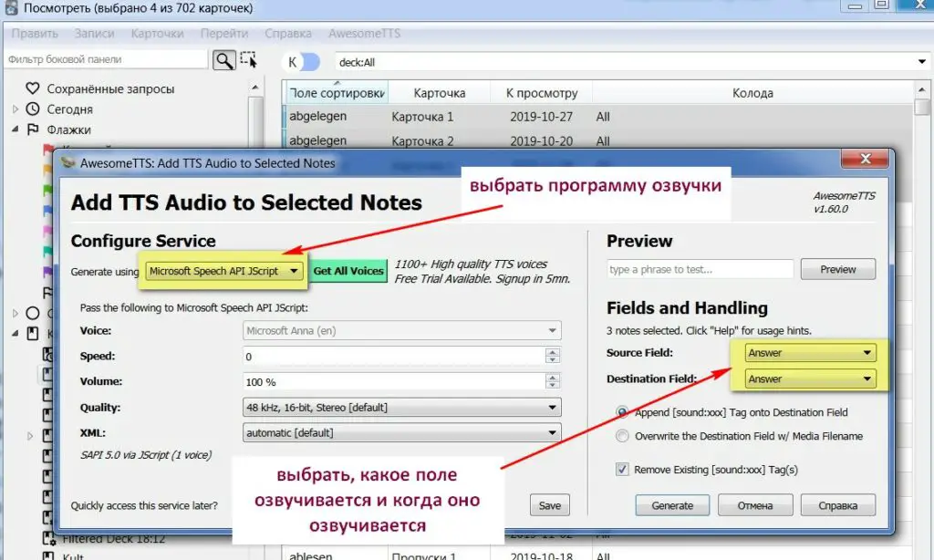Click the magnifier search icon in sidebar toolbar
Screen dimensions: 934x560
click(224, 60)
